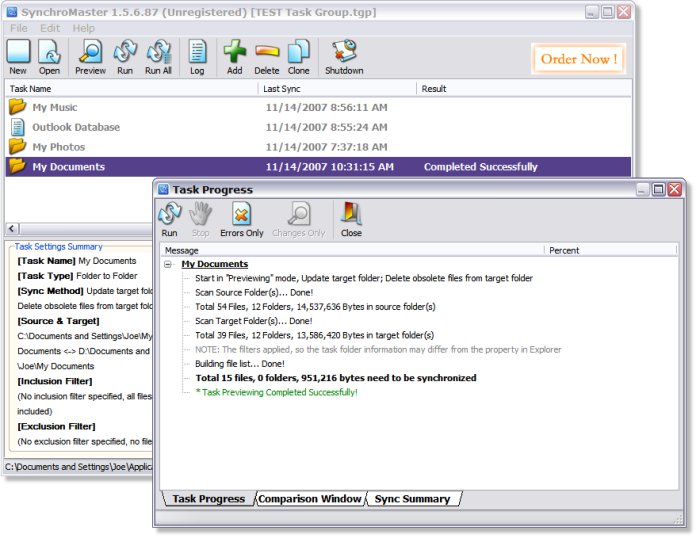The height and width of the screenshot is (542, 700).
Task: Click the My Music folder icon
Action: coord(17,107)
